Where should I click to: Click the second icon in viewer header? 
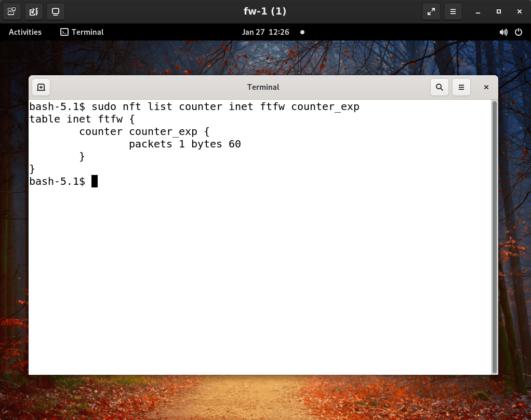click(x=34, y=11)
